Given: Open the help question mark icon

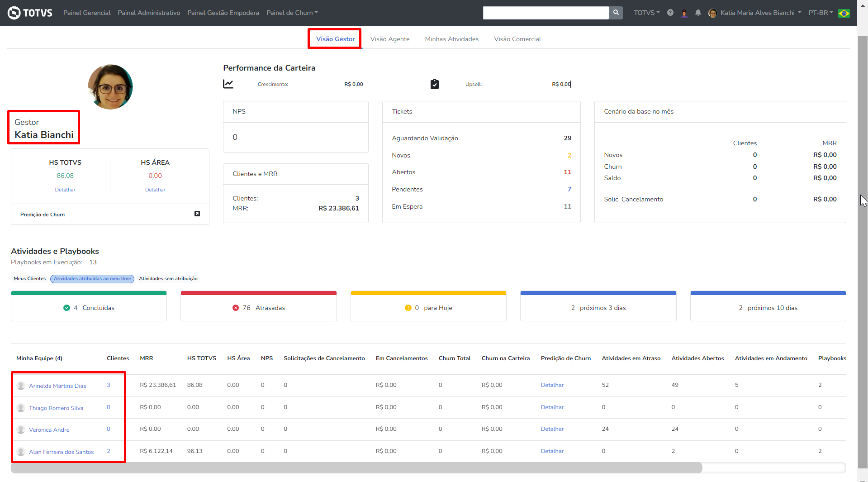Looking at the screenshot, I should (x=670, y=13).
